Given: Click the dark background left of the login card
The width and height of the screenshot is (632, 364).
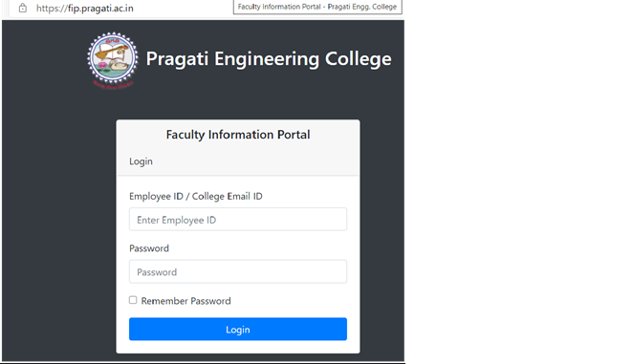Looking at the screenshot, I should (x=59, y=236).
